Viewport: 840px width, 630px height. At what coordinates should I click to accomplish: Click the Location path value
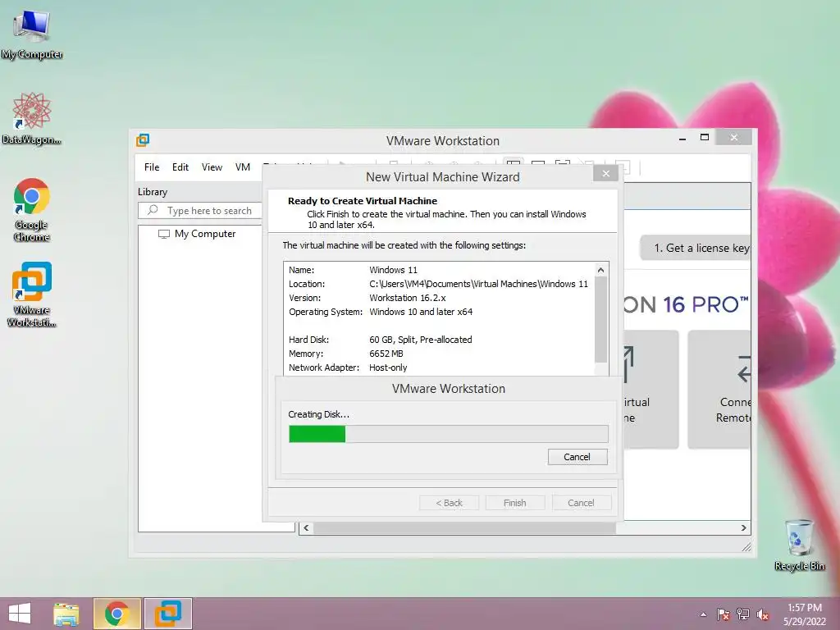pos(478,284)
